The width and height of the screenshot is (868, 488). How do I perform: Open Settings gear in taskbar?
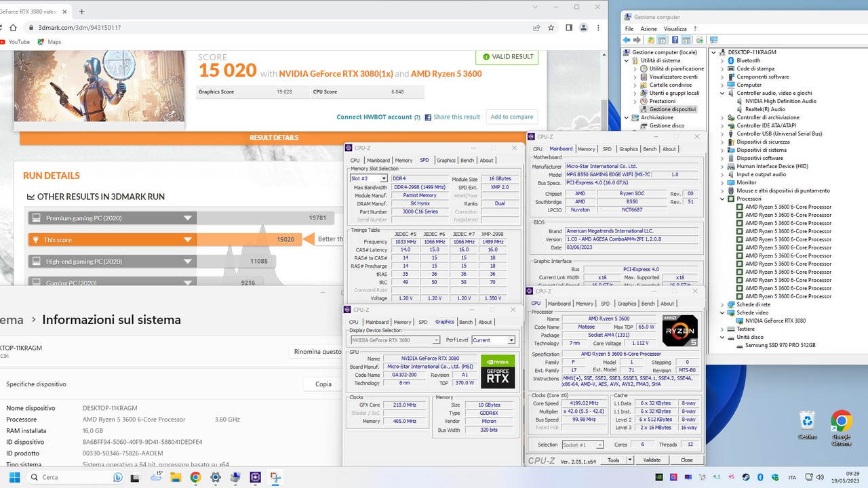216,477
